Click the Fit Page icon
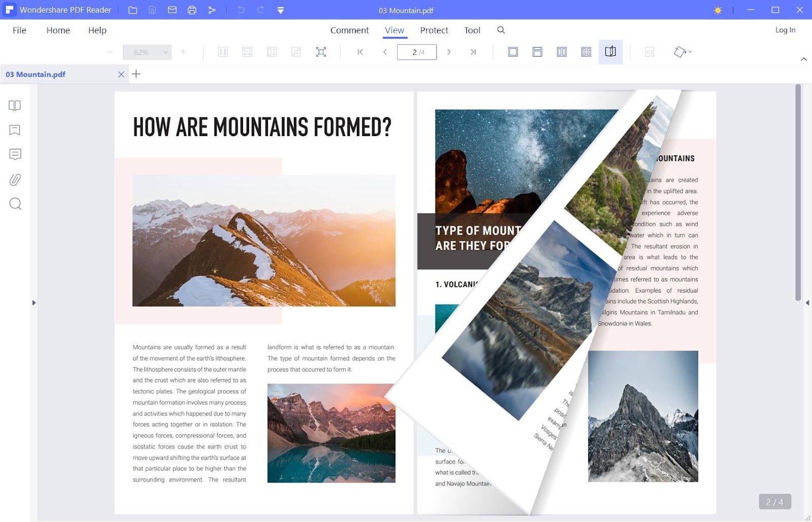This screenshot has width=812, height=522. point(296,52)
